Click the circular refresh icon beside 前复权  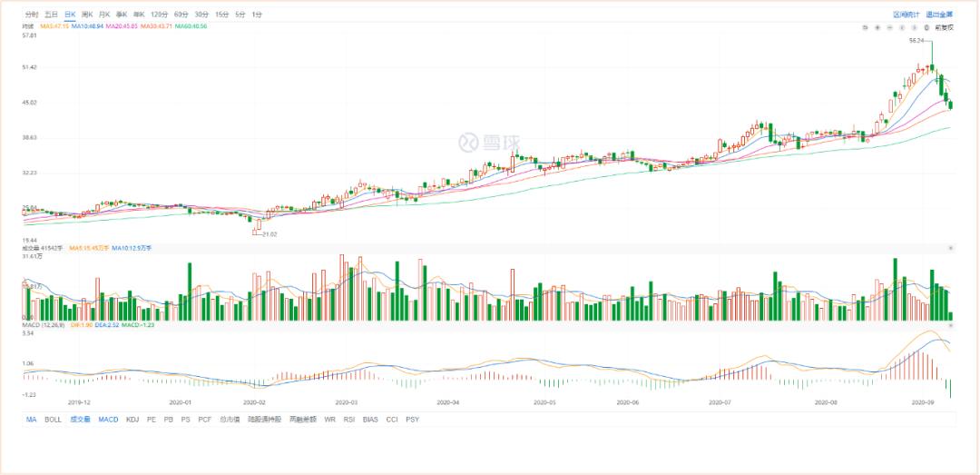click(x=926, y=27)
